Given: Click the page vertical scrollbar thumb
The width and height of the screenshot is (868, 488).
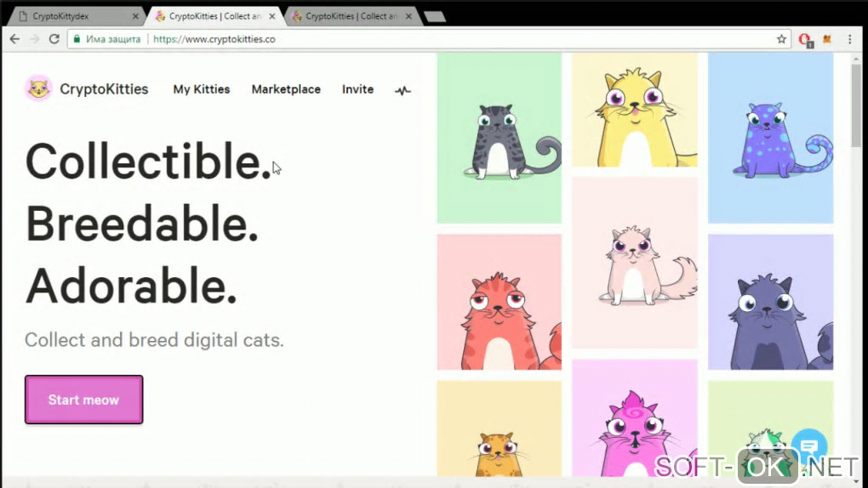Looking at the screenshot, I should pyautogui.click(x=856, y=105).
